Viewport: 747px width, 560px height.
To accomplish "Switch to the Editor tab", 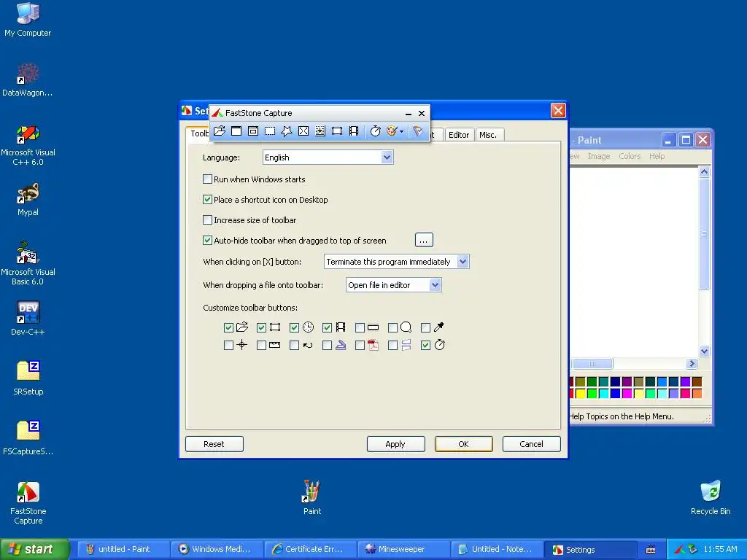I will pos(459,135).
